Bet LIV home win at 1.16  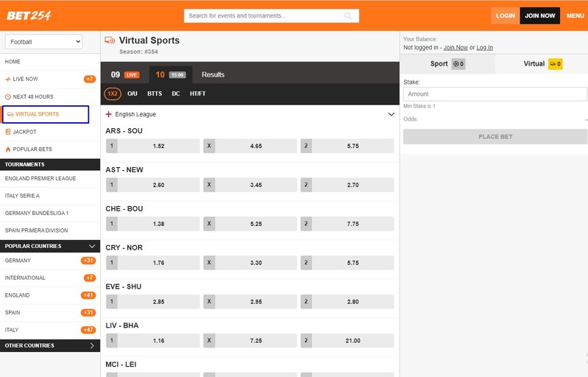point(152,341)
